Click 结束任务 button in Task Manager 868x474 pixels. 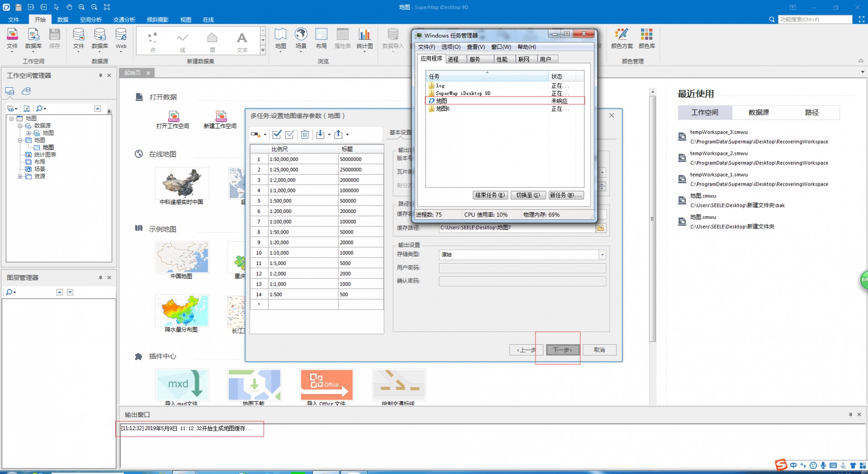(x=490, y=195)
